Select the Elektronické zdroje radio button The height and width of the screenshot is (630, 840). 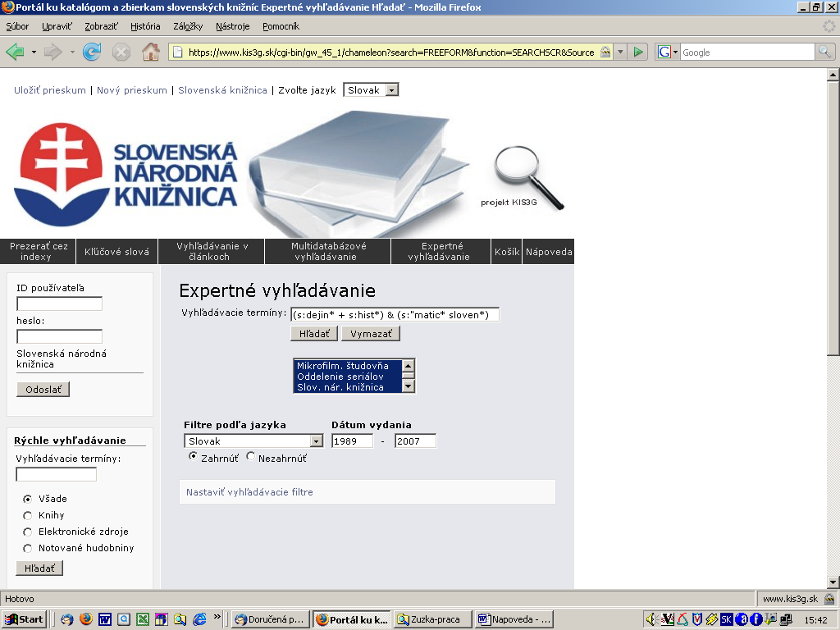(x=28, y=532)
